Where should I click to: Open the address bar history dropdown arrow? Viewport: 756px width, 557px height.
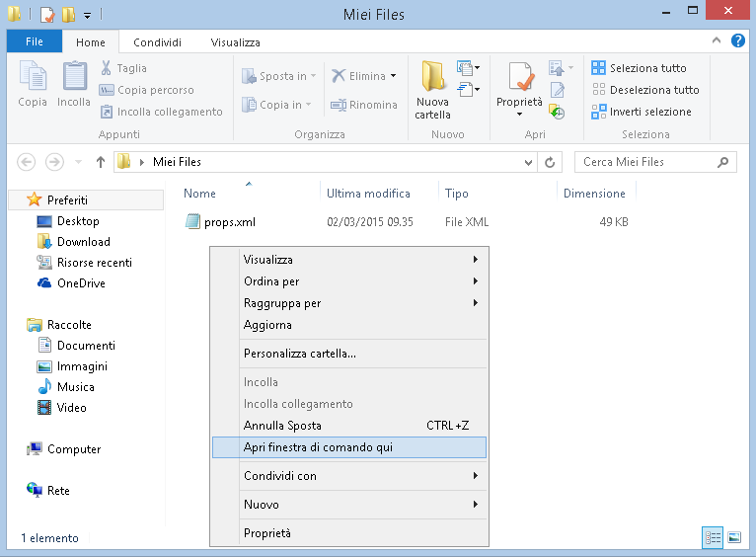point(534,162)
